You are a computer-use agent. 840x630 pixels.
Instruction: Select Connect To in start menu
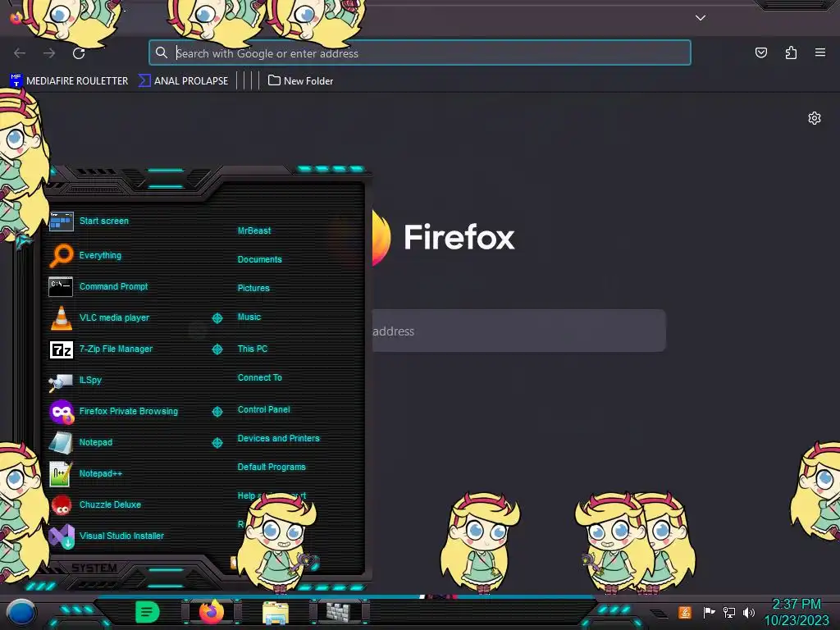pos(260,377)
